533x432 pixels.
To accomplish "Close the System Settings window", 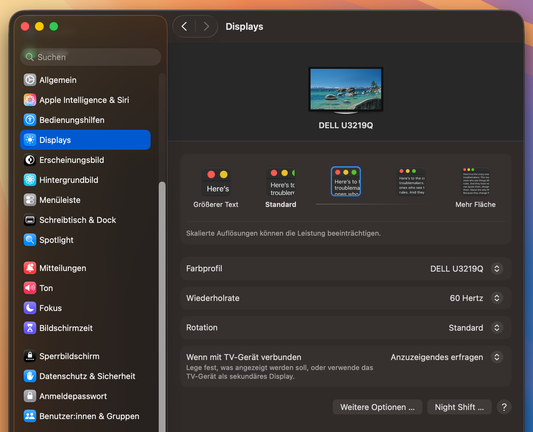I will pos(25,27).
